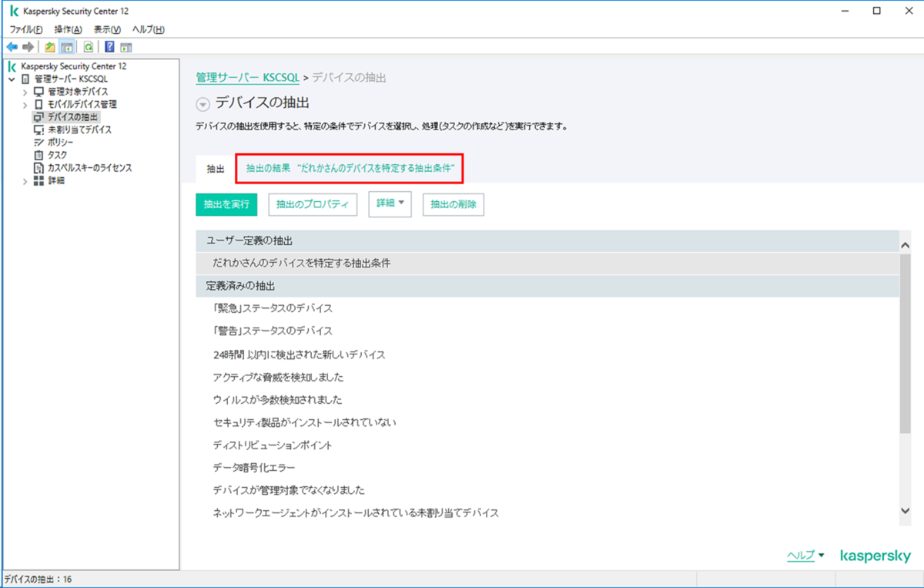
Task: Open the ヘルプ(H) menu in menu bar
Action: [x=149, y=29]
